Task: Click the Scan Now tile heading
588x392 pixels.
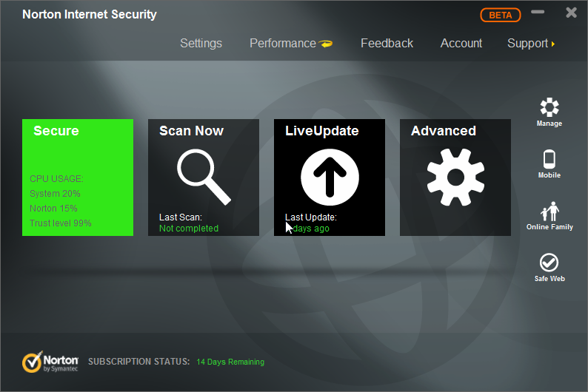Action: [x=191, y=131]
